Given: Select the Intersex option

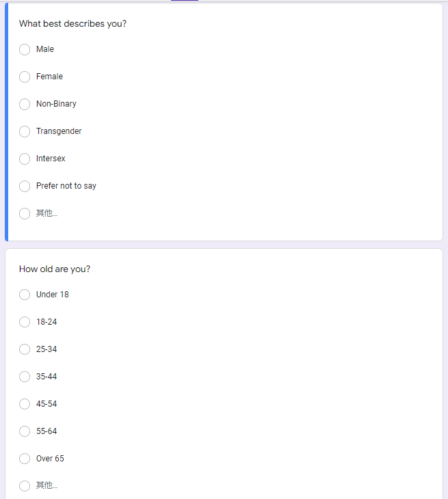Looking at the screenshot, I should 25,159.
